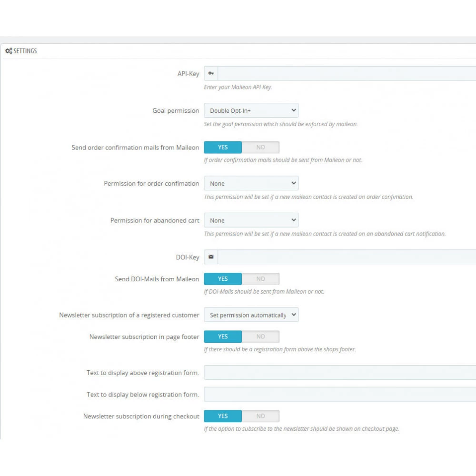
Task: Open Permission for abandoned cart dropdown
Action: [251, 220]
